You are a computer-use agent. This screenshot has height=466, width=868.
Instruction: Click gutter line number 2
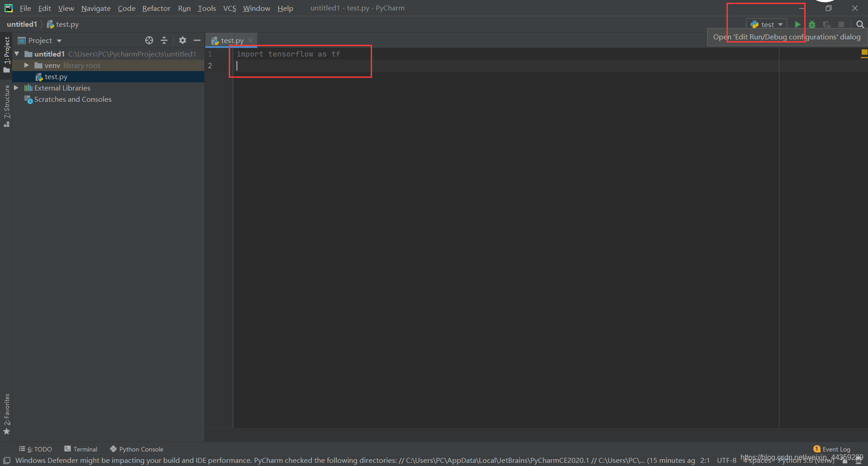[x=210, y=66]
